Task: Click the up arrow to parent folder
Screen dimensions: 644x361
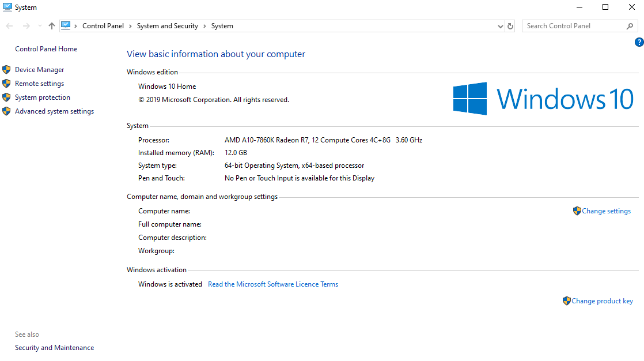Action: (x=52, y=26)
